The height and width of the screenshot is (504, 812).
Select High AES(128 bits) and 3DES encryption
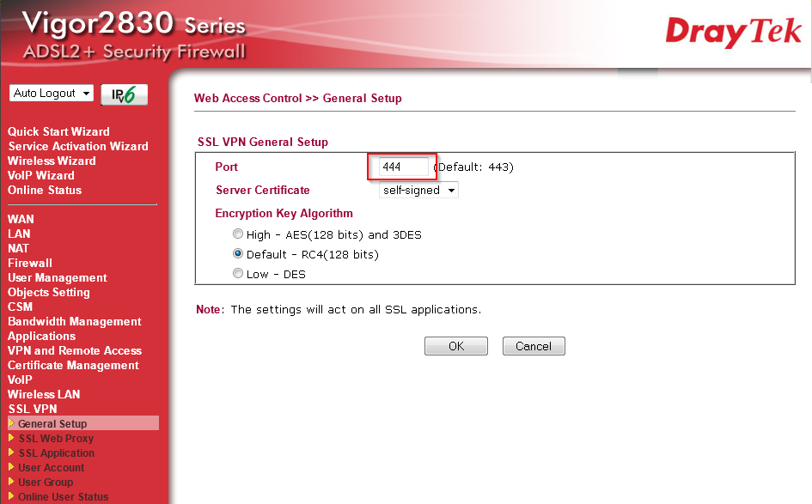238,234
